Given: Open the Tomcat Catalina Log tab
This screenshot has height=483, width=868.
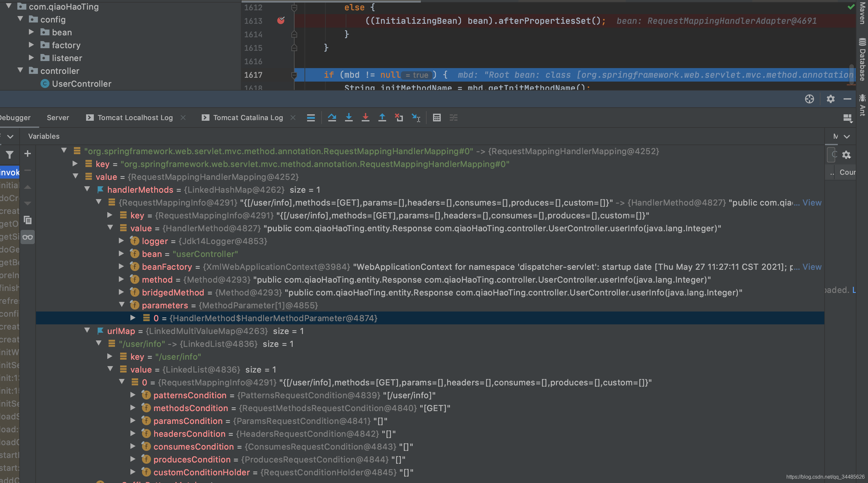Looking at the screenshot, I should (248, 118).
